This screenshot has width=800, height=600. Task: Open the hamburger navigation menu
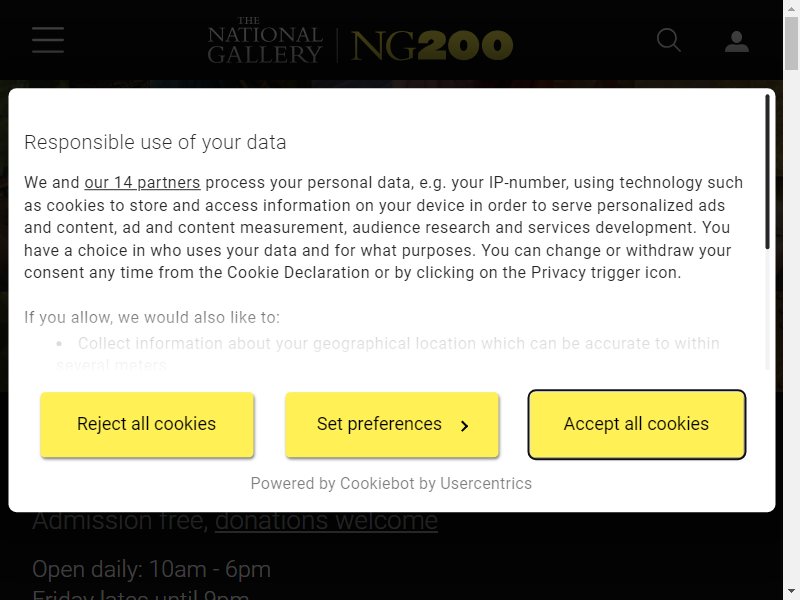(48, 40)
